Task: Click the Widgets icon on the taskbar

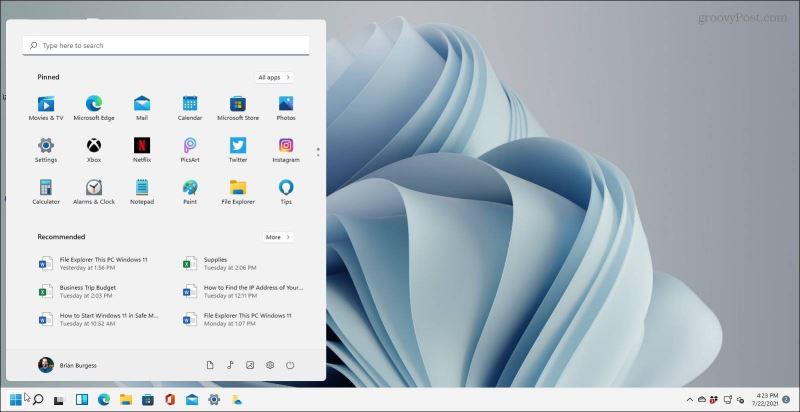Action: click(81, 400)
